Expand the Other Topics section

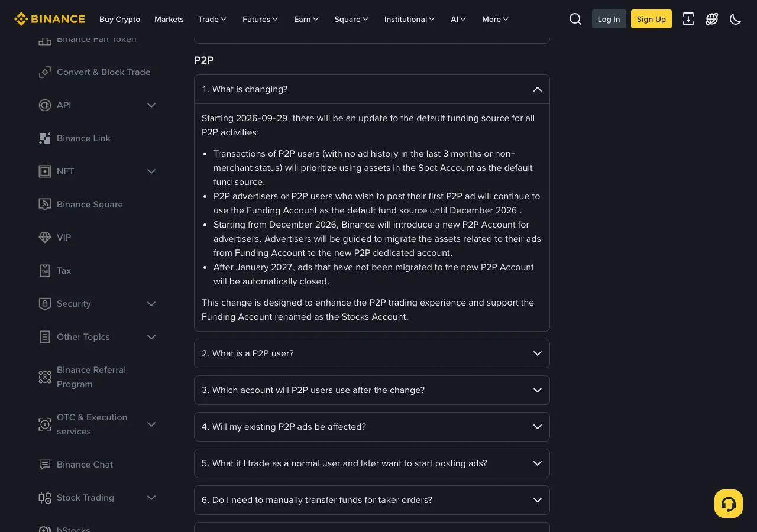[151, 337]
